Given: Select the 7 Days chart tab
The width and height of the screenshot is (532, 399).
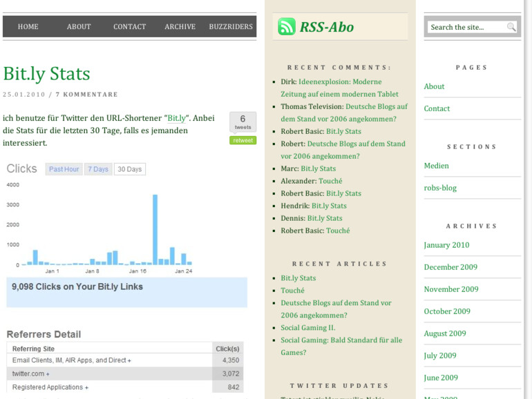Looking at the screenshot, I should 98,169.
